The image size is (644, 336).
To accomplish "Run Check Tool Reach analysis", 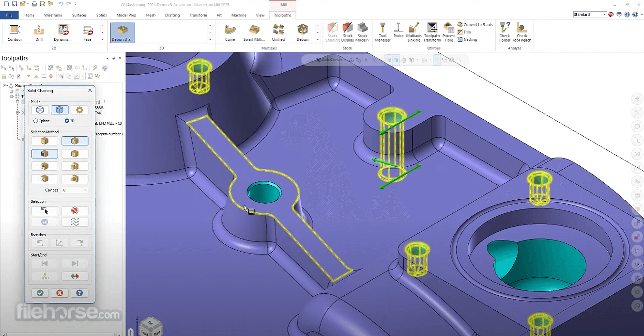I will [522, 32].
